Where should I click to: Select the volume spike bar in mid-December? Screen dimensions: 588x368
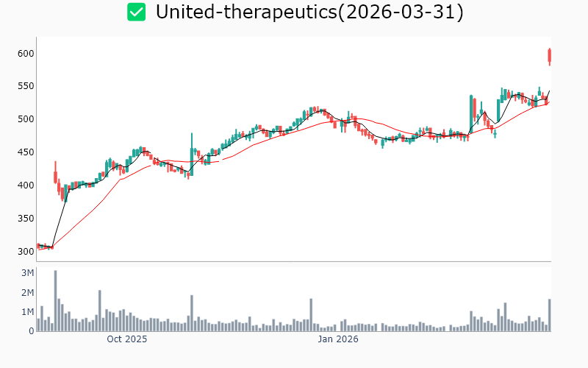[x=311, y=314]
